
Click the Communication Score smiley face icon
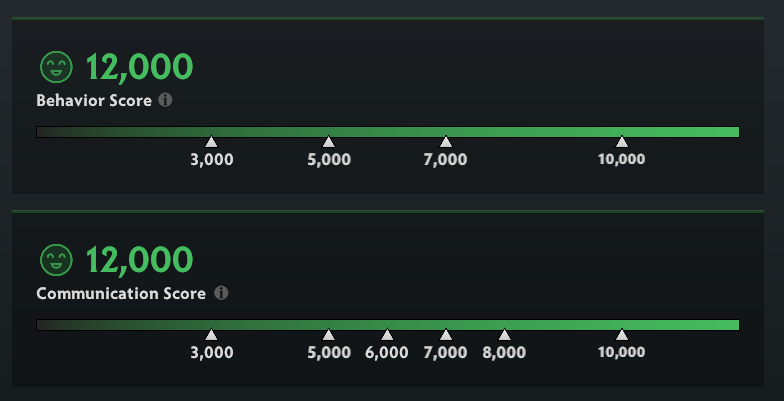point(57,261)
